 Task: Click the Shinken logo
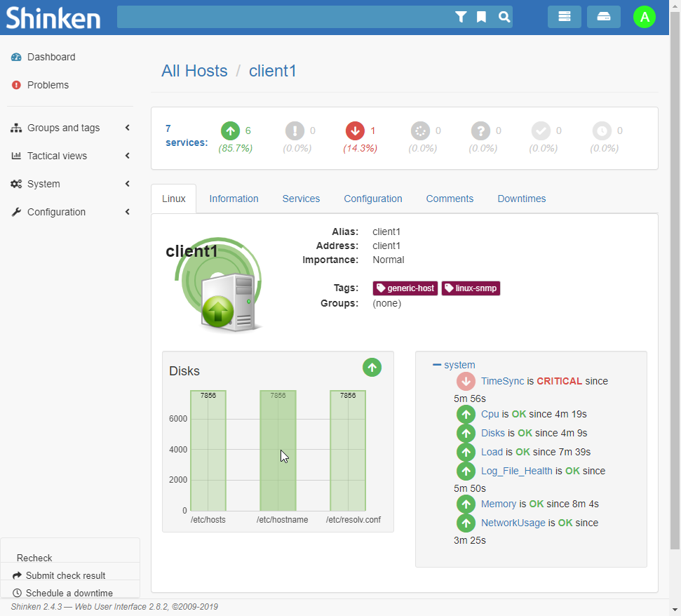pyautogui.click(x=53, y=18)
